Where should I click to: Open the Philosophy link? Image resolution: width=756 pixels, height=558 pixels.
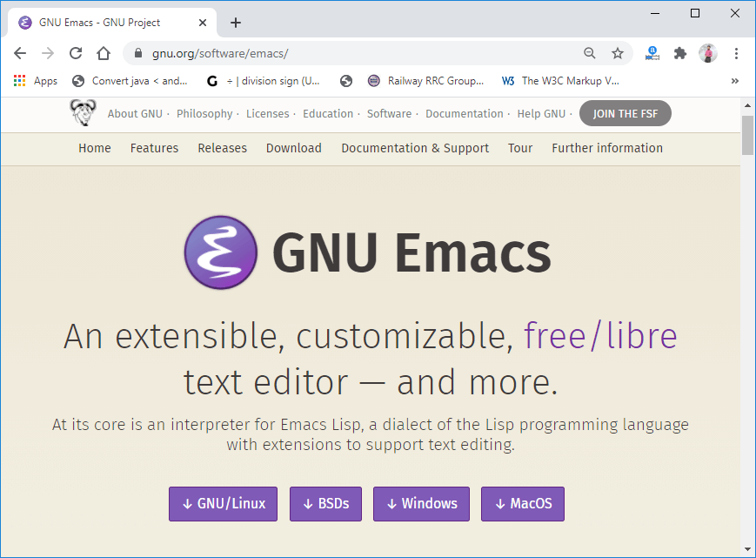point(204,114)
